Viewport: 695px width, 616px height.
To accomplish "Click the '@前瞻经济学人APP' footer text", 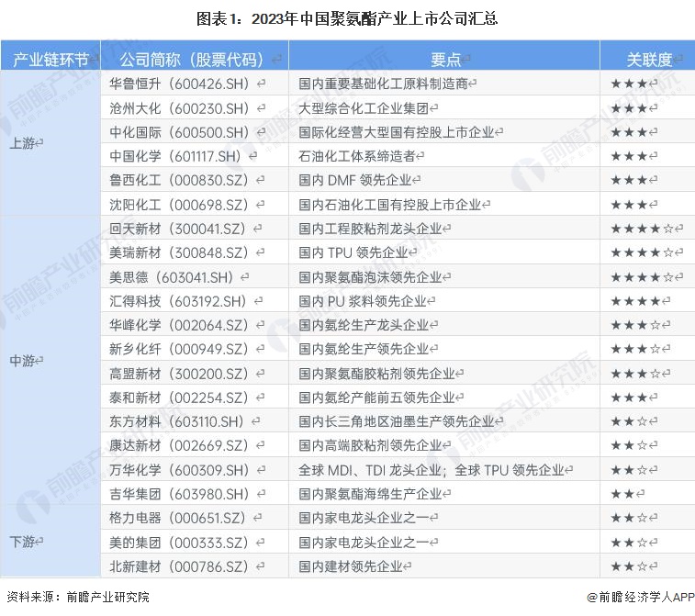I will [x=641, y=597].
